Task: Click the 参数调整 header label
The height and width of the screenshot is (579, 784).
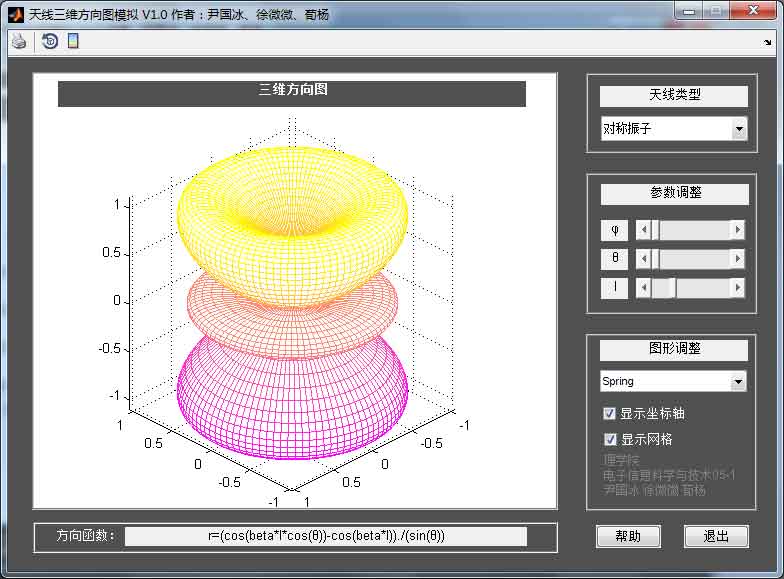Action: point(675,193)
